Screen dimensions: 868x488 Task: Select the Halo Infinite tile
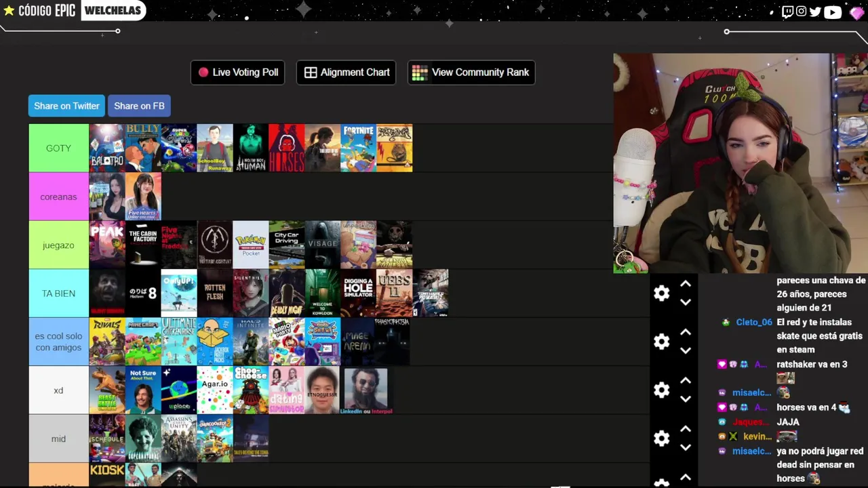pos(251,342)
